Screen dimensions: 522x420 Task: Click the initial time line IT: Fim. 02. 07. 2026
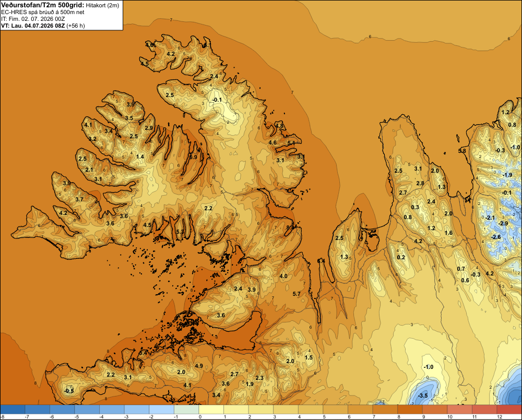pyautogui.click(x=29, y=19)
